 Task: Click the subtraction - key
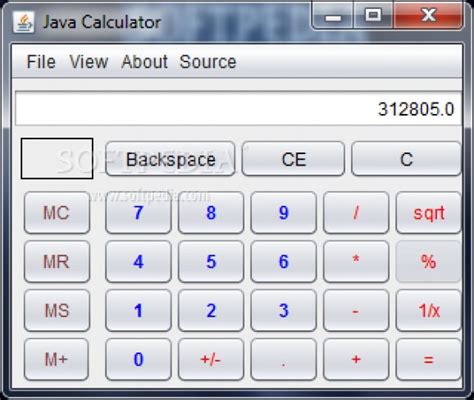pos(356,311)
